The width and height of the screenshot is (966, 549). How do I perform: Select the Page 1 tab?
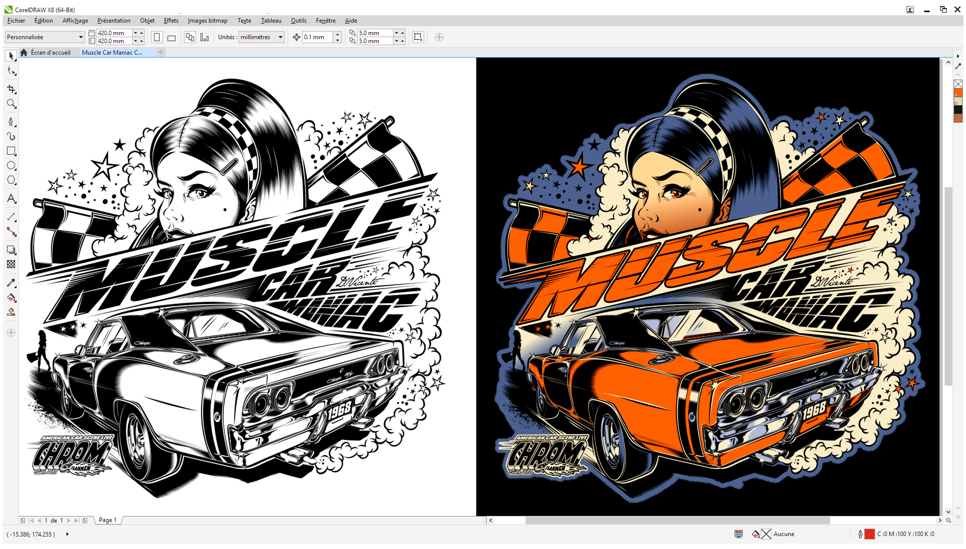tap(108, 520)
